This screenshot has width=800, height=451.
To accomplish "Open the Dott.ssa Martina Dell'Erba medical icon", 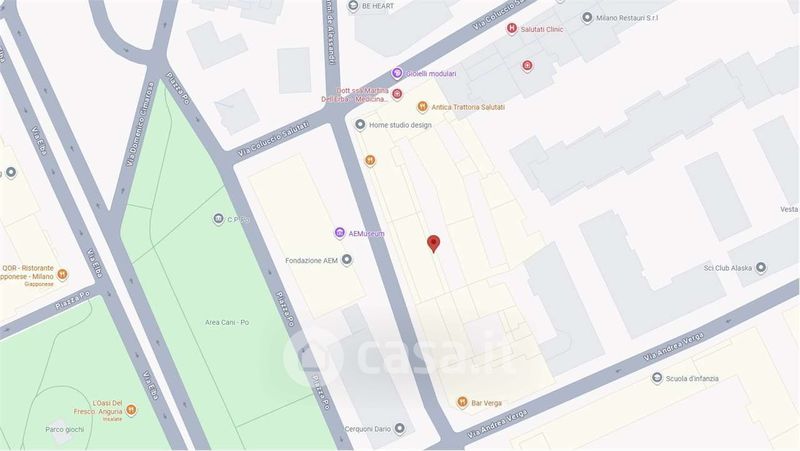I will point(397,94).
